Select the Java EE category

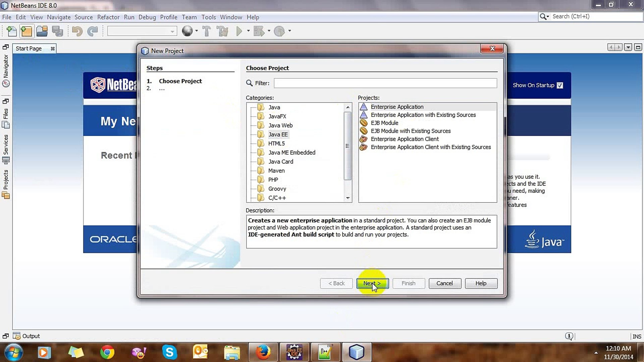pyautogui.click(x=278, y=134)
